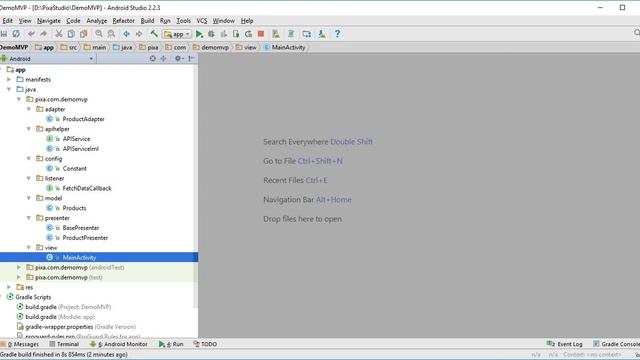Open the Terminal tool window

pyautogui.click(x=64, y=344)
